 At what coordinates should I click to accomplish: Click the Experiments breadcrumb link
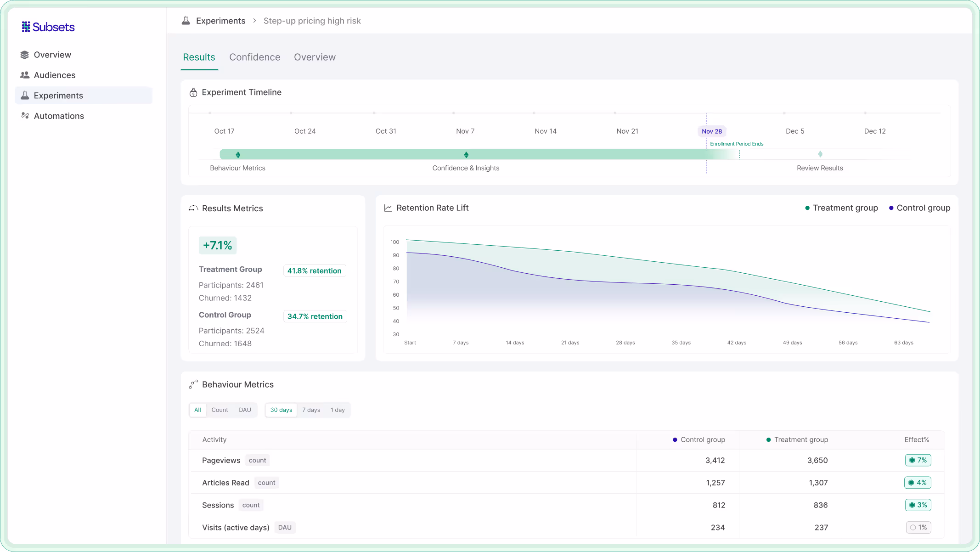[x=220, y=21]
